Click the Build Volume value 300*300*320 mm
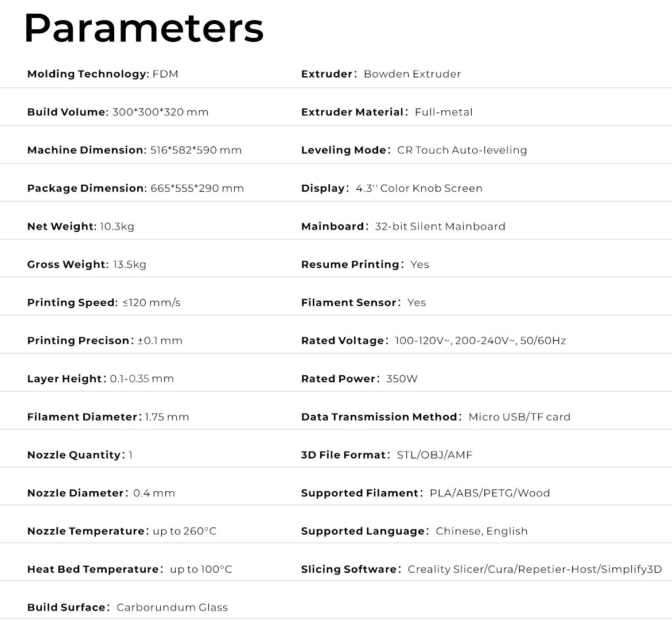 (160, 112)
